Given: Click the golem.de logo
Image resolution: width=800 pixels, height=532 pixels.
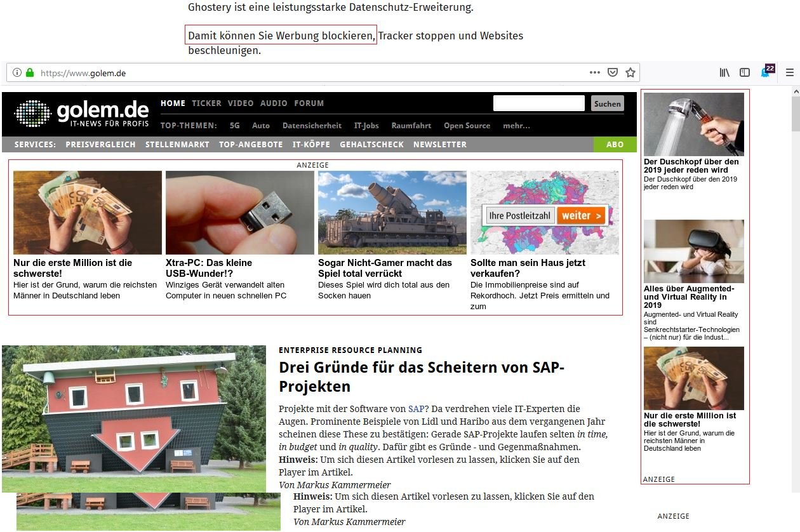Looking at the screenshot, I should pos(82,113).
